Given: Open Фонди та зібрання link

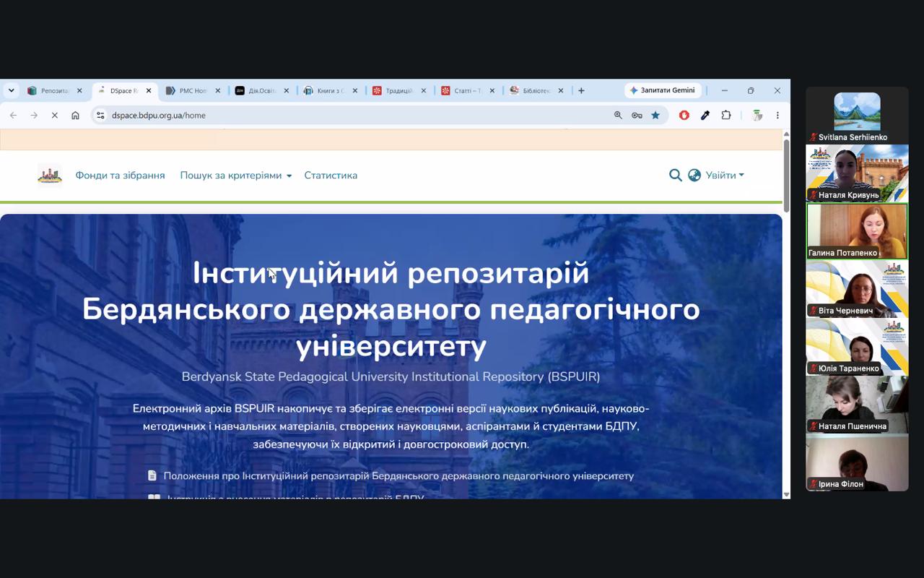Looking at the screenshot, I should [120, 176].
